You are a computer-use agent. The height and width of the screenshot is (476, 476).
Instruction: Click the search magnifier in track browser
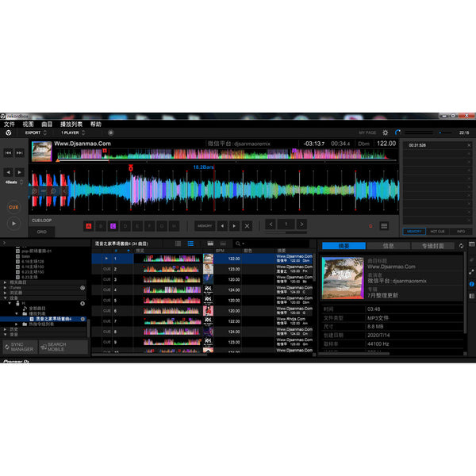pyautogui.click(x=238, y=244)
